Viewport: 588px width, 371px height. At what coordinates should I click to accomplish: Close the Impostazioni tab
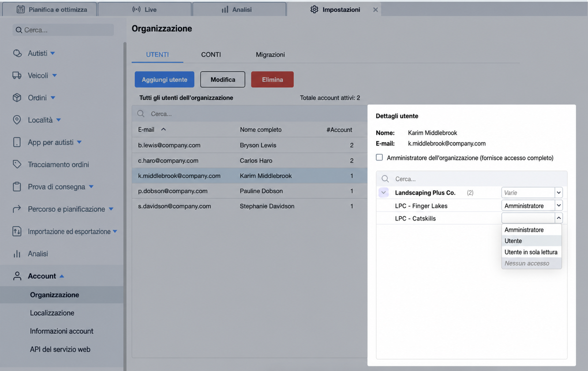[x=375, y=10]
